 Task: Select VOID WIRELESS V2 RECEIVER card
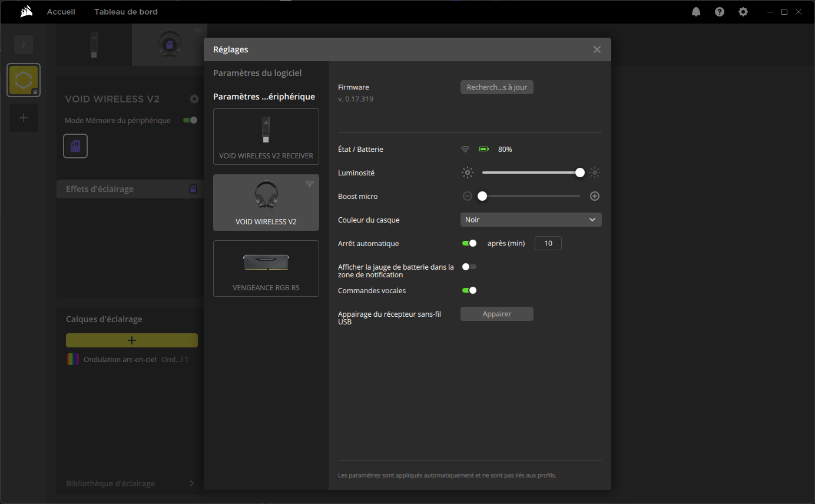[x=266, y=137]
